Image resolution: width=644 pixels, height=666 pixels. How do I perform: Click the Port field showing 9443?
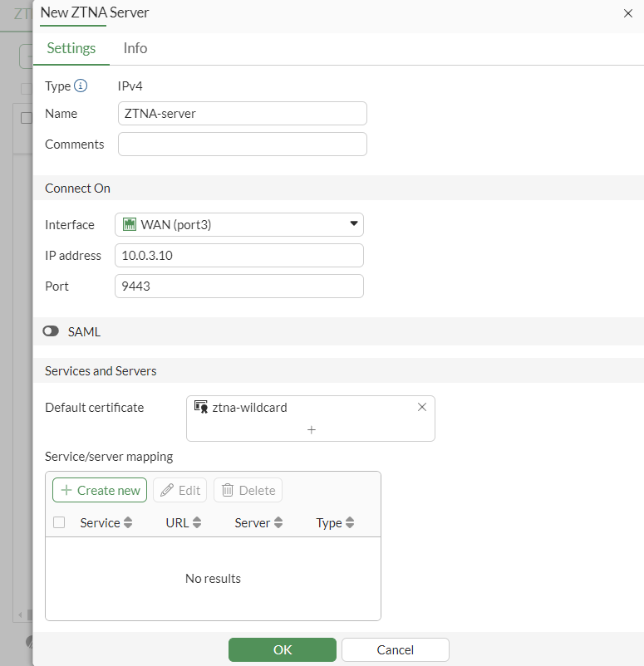coord(238,286)
